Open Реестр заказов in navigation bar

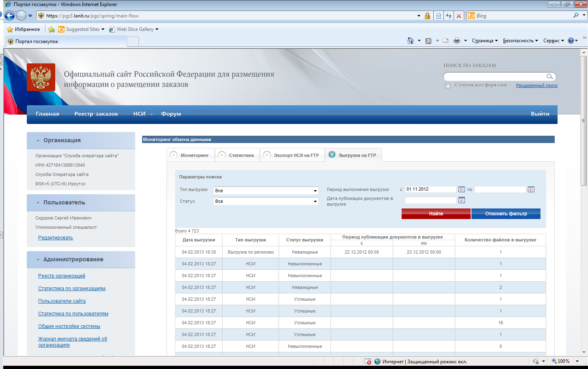tap(96, 114)
